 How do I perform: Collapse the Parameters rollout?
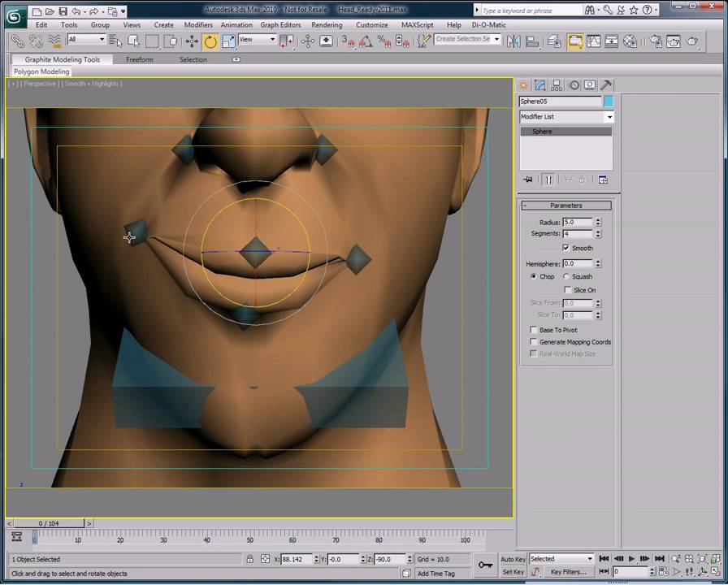point(566,206)
